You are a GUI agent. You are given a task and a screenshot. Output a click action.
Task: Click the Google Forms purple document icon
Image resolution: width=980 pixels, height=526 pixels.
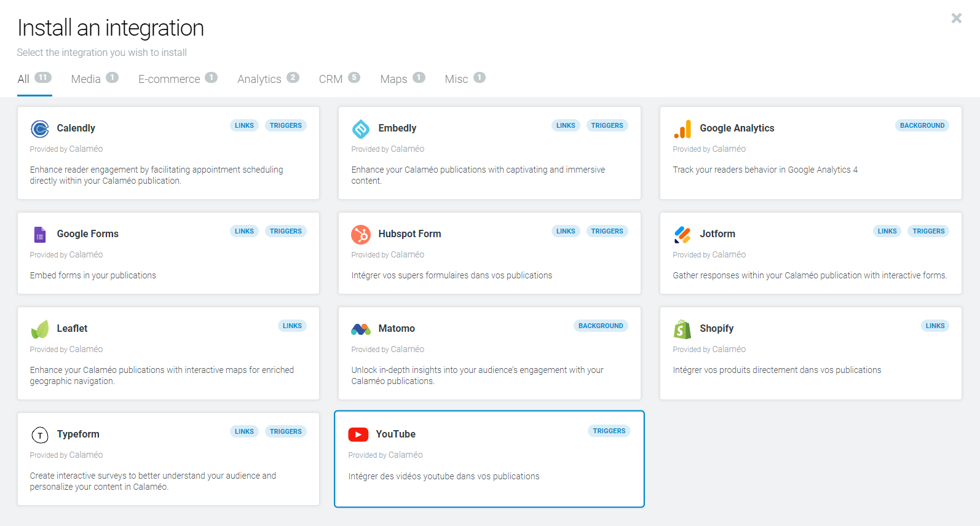point(40,235)
